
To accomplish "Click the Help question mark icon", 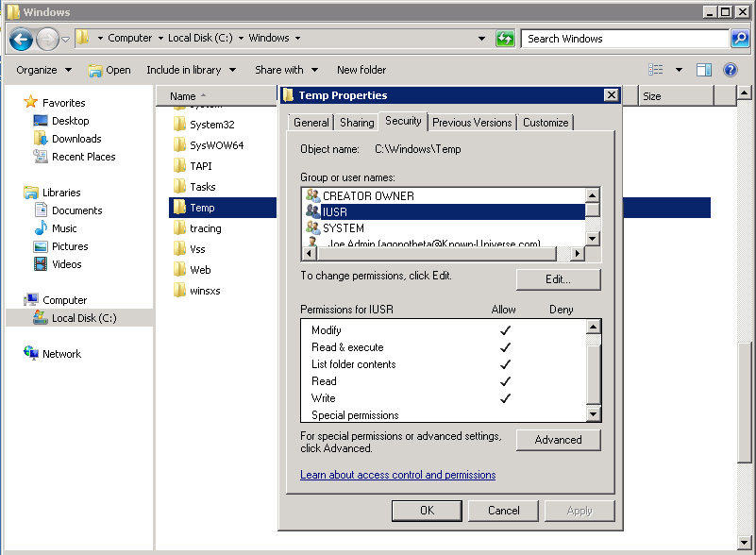I will [x=731, y=70].
